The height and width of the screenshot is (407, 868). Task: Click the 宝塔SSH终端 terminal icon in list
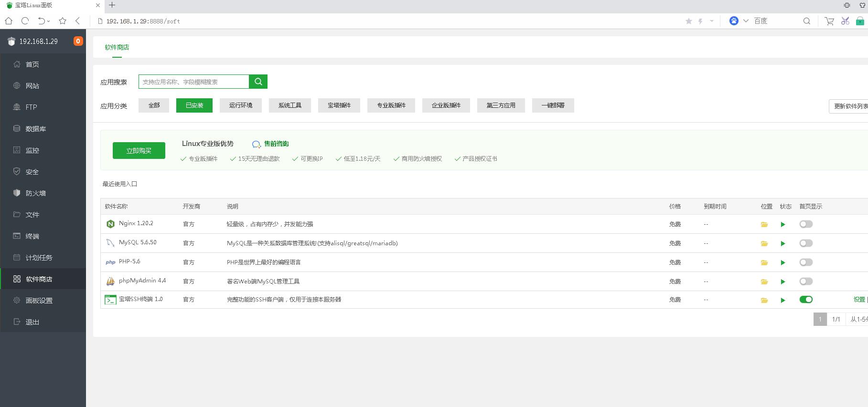coord(110,300)
